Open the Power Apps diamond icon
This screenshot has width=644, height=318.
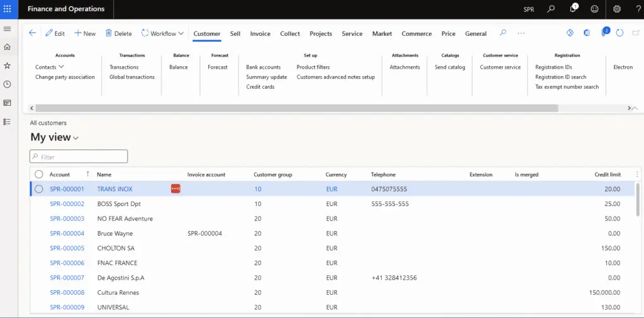tap(570, 33)
